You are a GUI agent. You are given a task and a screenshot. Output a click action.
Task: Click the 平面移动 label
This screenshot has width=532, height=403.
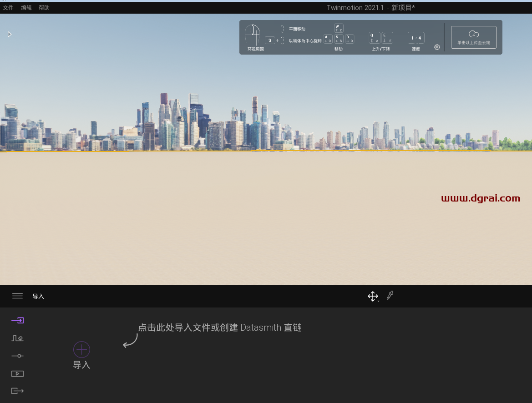(x=297, y=29)
